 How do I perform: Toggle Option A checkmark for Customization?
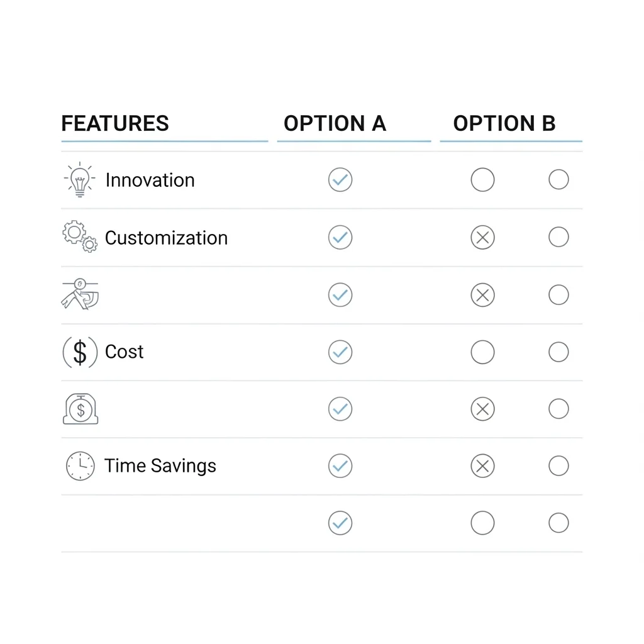(340, 238)
